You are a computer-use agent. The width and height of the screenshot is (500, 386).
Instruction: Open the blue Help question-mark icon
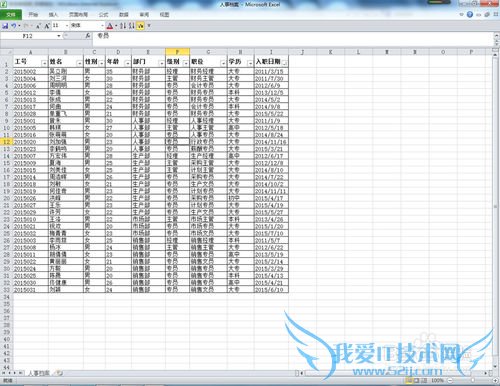tap(470, 14)
